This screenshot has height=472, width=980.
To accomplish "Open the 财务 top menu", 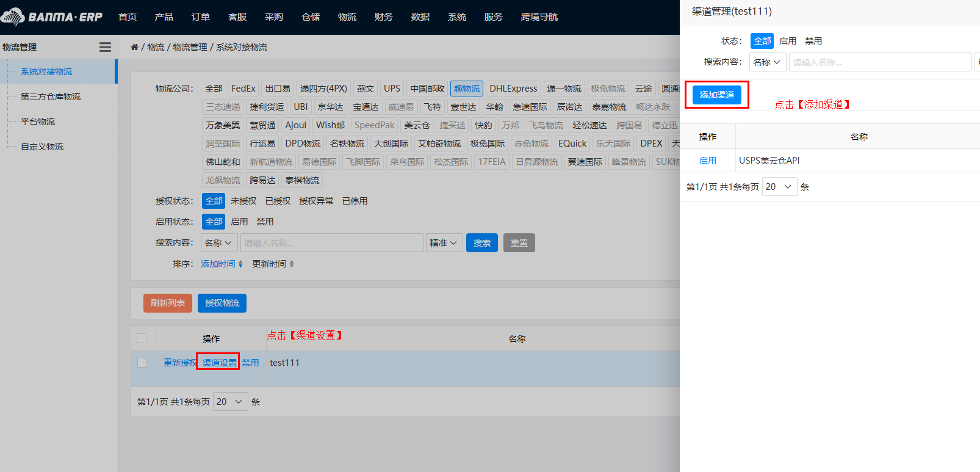I will click(383, 17).
